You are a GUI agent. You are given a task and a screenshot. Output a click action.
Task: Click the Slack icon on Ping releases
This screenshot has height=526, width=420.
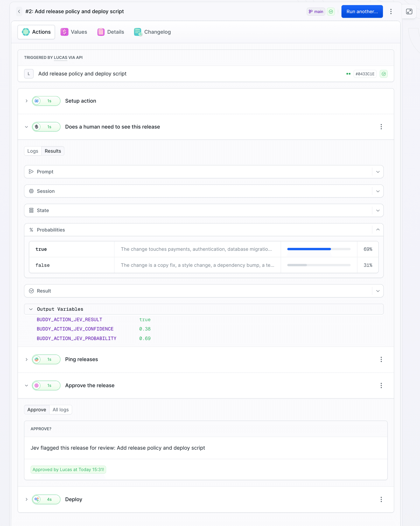37,359
